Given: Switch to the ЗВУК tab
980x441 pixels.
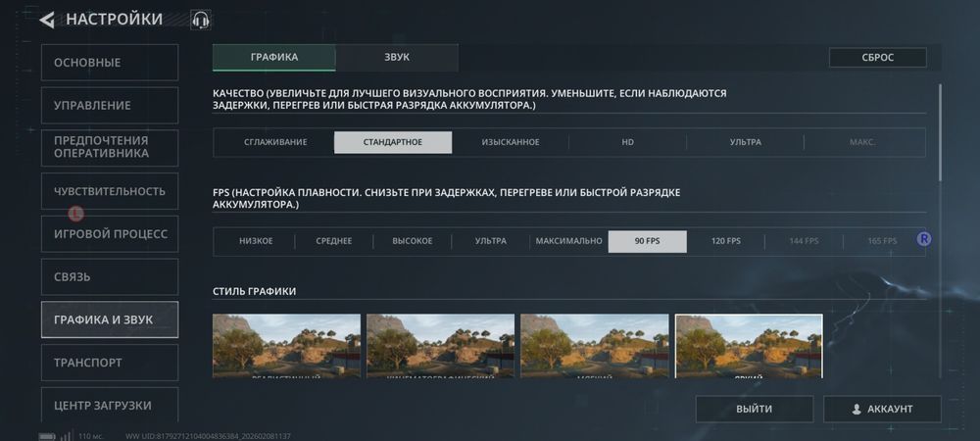Looking at the screenshot, I should [x=397, y=58].
